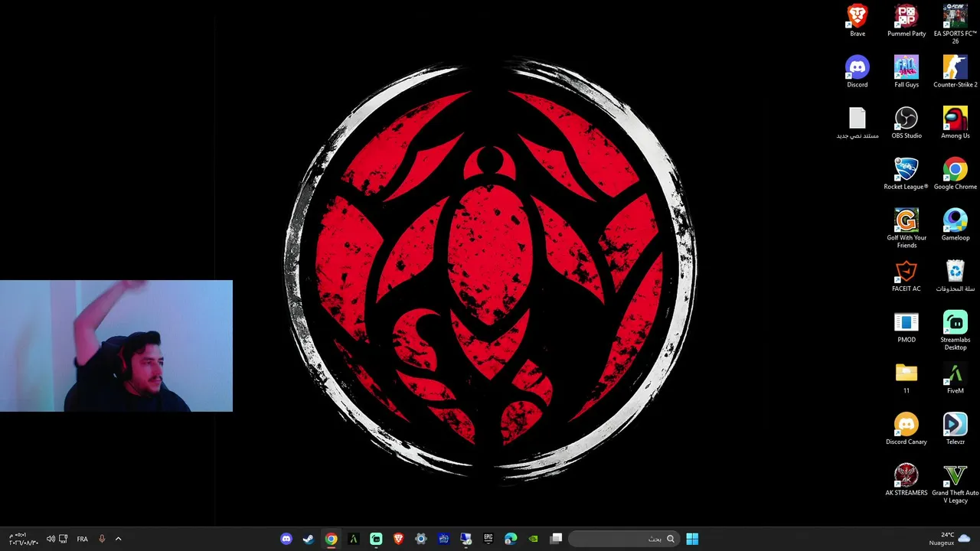Open Microsoft Edge from the taskbar
The height and width of the screenshot is (551, 980).
click(x=511, y=539)
